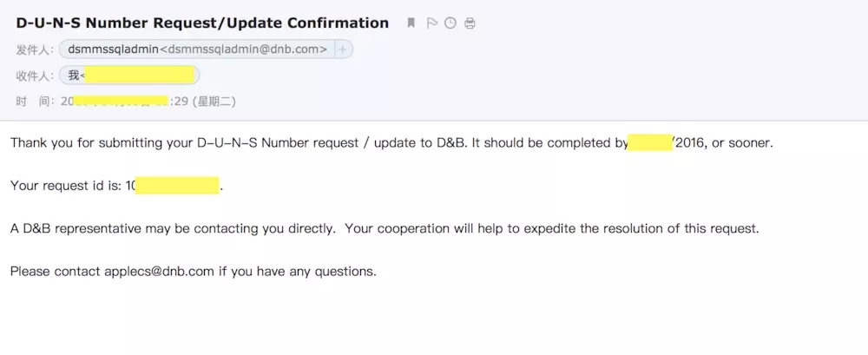
Task: Click the 收件人 recipient label
Action: pyautogui.click(x=35, y=76)
